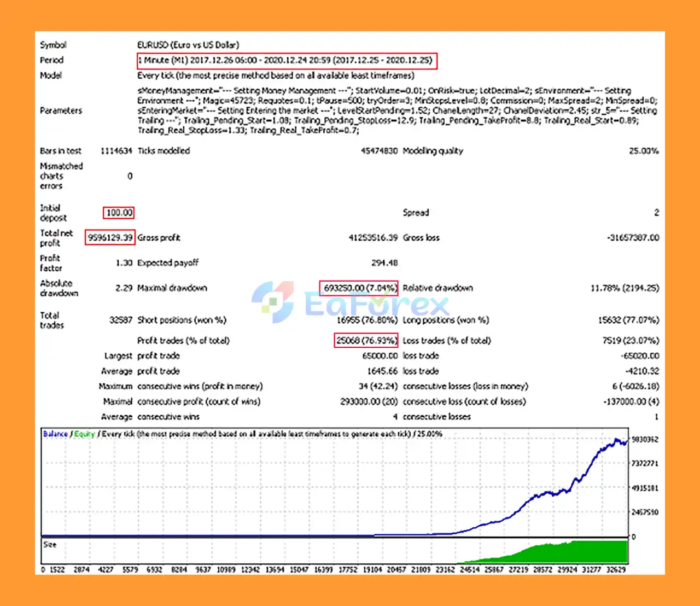Click the Gross profit amount
The image size is (700, 606).
373,237
